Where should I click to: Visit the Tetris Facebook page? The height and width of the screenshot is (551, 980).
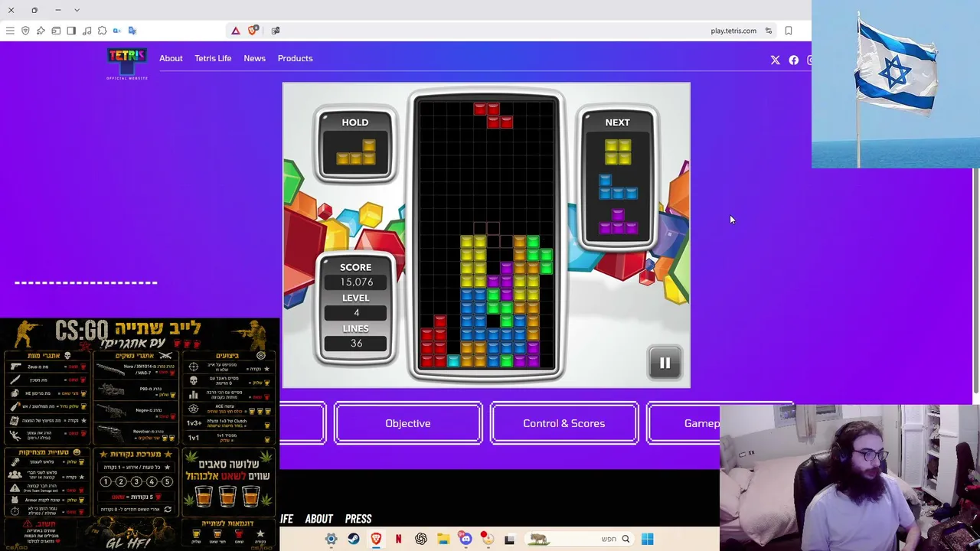pyautogui.click(x=794, y=60)
